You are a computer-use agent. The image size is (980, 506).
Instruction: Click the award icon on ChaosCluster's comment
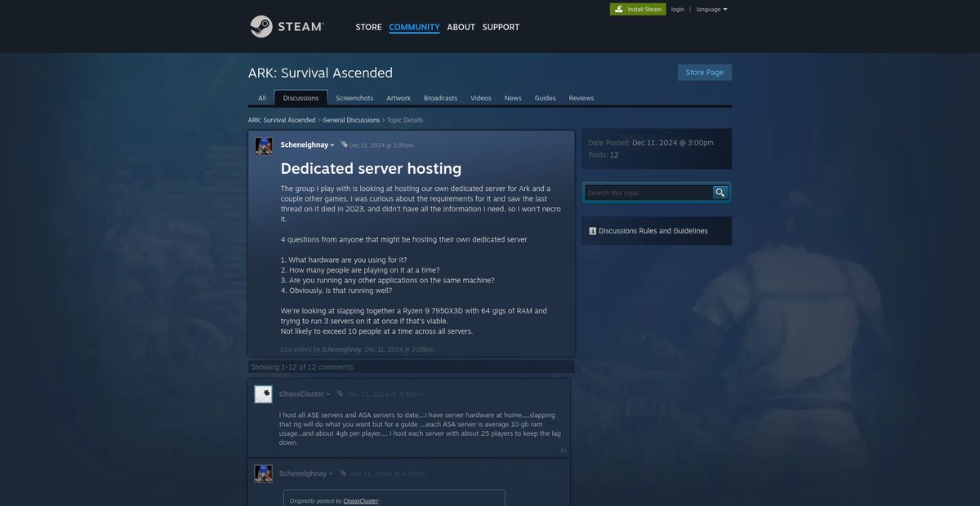click(339, 393)
